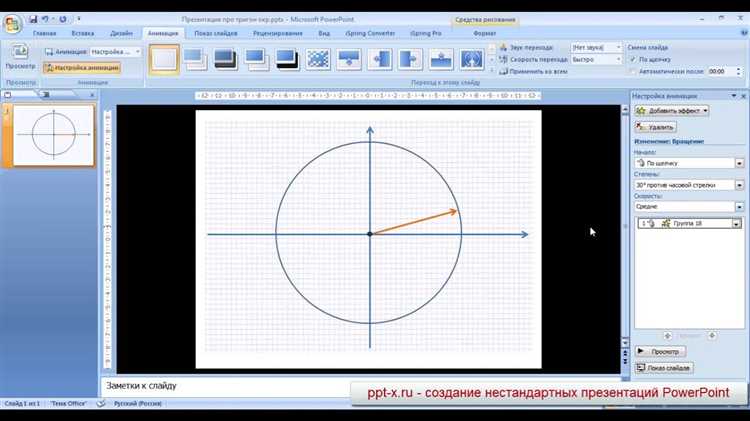The image size is (750, 421).
Task: Select slide 1 thumbnail
Action: coord(54,135)
